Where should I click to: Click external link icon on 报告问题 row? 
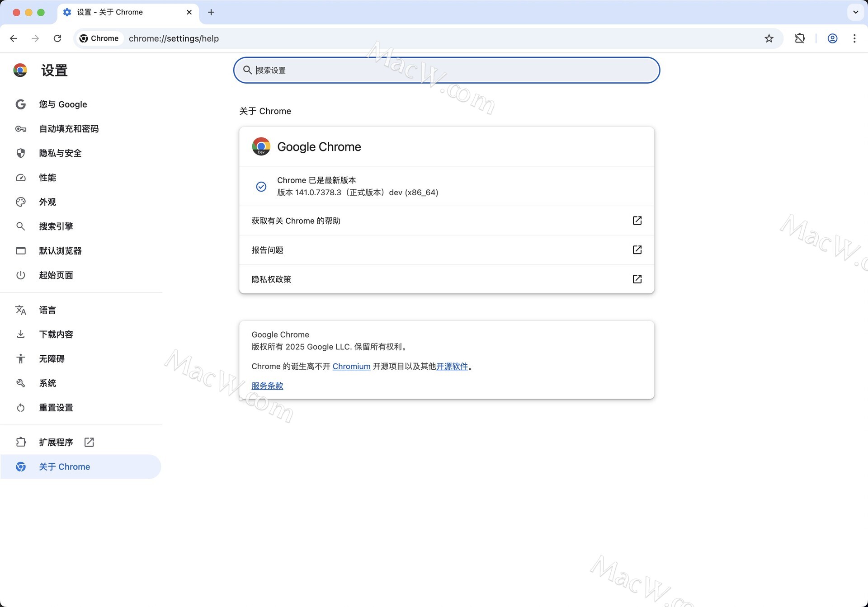tap(637, 250)
